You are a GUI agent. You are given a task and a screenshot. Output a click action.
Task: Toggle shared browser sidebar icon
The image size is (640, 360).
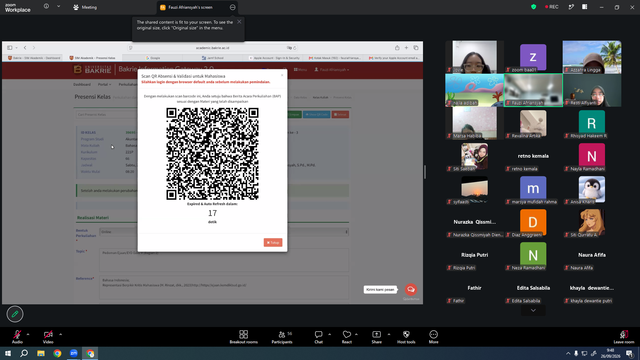click(x=10, y=48)
